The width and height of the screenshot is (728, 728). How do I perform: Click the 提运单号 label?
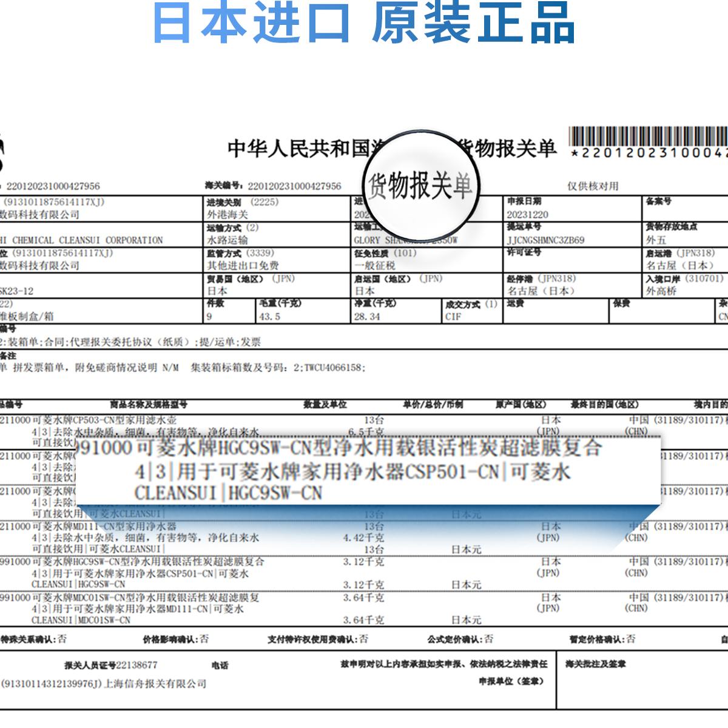click(x=524, y=226)
